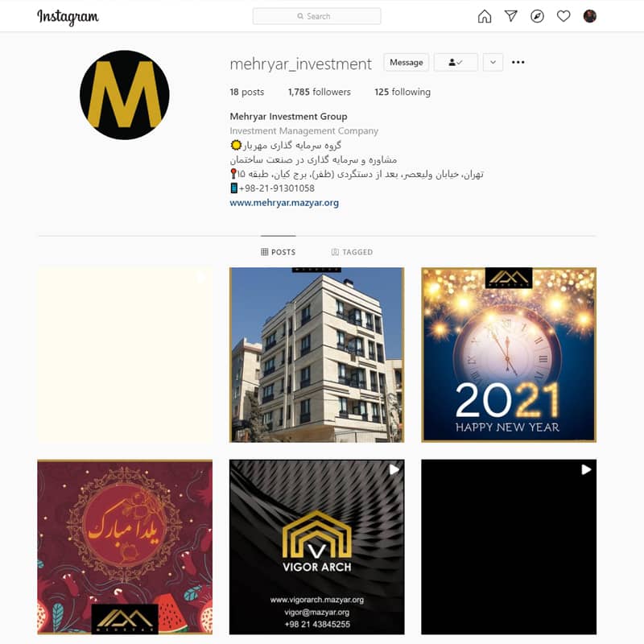Focus the Search input field
This screenshot has width=644, height=644.
(x=316, y=16)
